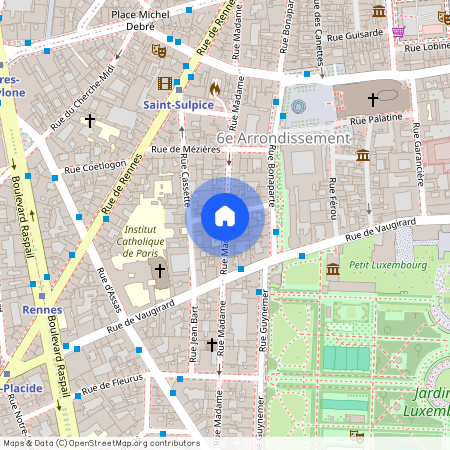Select the Rue Cassette street label
450x450 pixels.
click(x=185, y=180)
